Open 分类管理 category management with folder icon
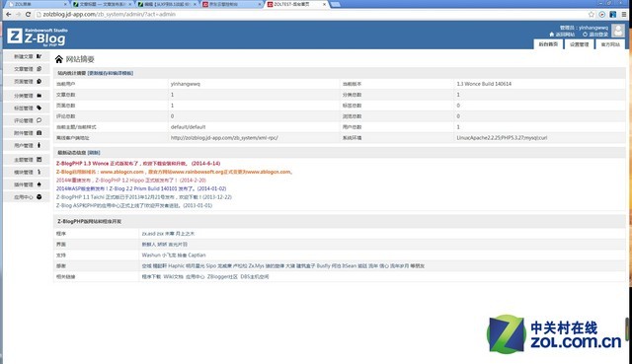This screenshot has height=364, width=632. point(27,96)
